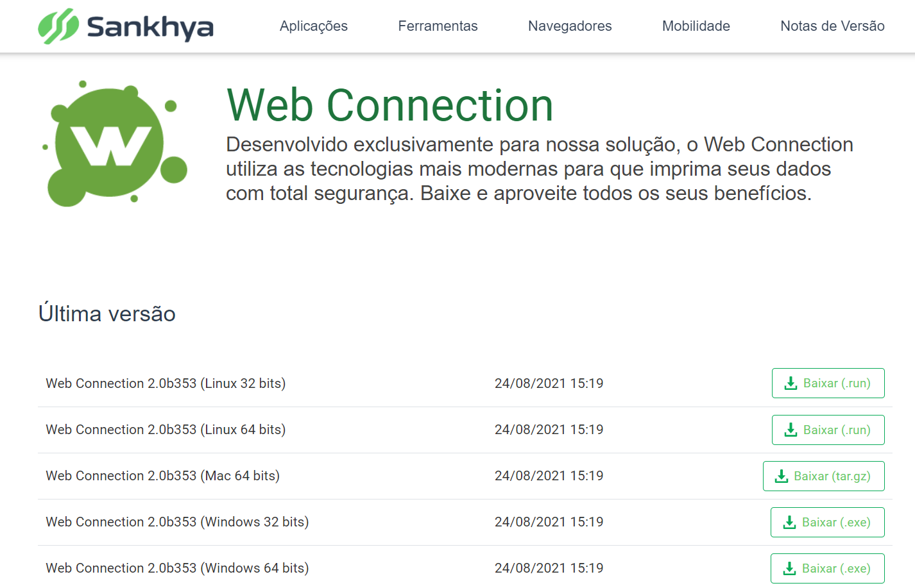This screenshot has width=915, height=588.
Task: Download Web Connection for Windows 32 bits (.exe)
Action: coord(827,522)
